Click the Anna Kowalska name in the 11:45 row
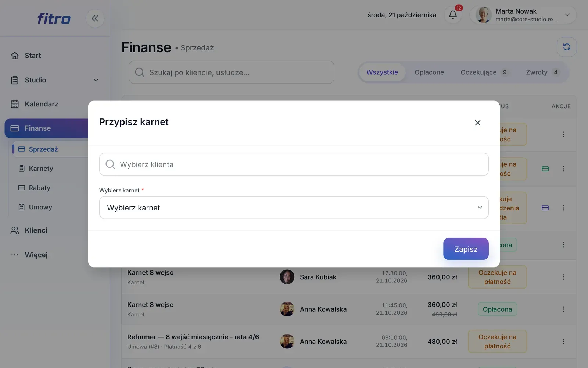 tap(323, 309)
